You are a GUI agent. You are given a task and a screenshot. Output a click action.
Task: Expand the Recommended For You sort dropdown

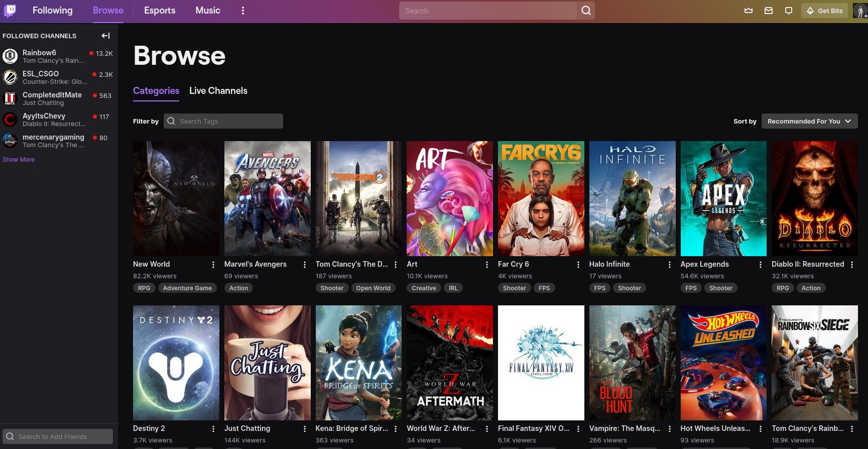[809, 121]
